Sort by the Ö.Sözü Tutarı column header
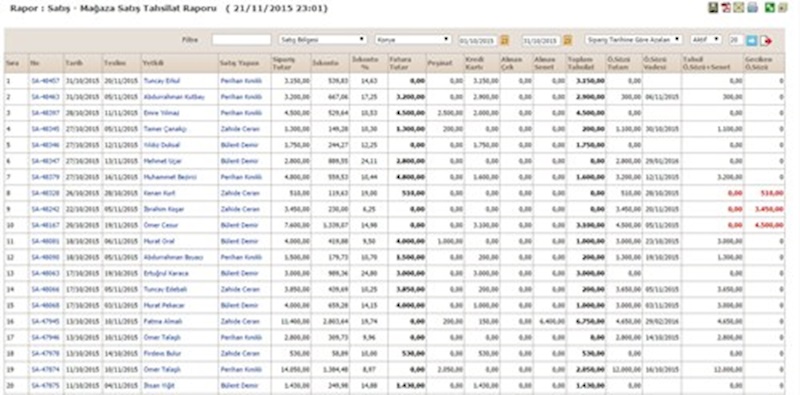 (618, 63)
